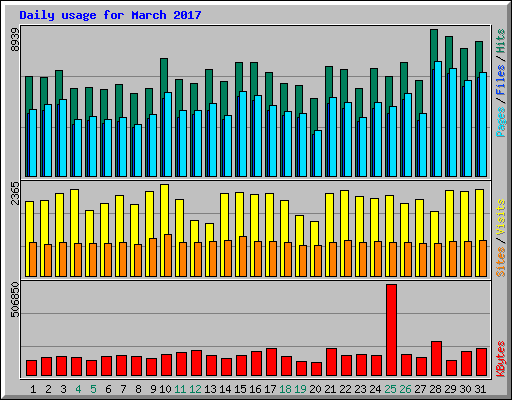
Task: Click the day label 31 on the x-axis
Action: point(480,389)
